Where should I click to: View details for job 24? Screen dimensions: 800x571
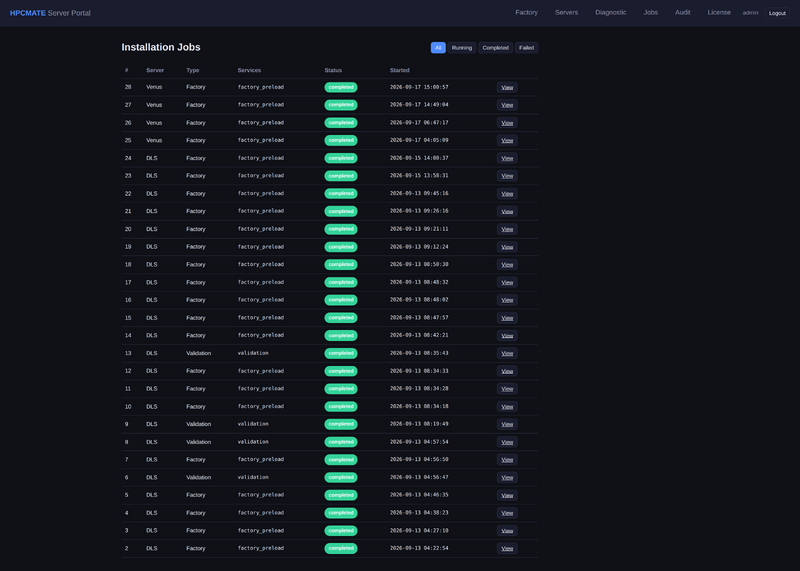click(507, 158)
